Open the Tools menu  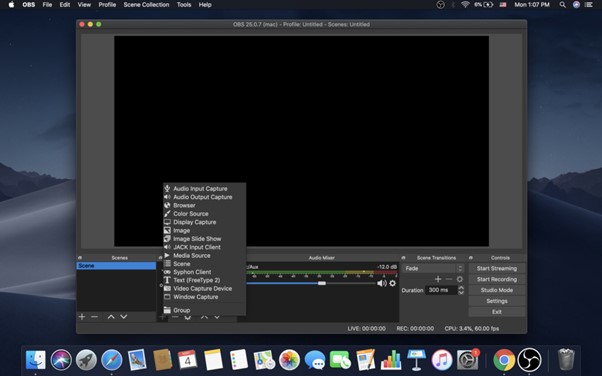coord(184,5)
